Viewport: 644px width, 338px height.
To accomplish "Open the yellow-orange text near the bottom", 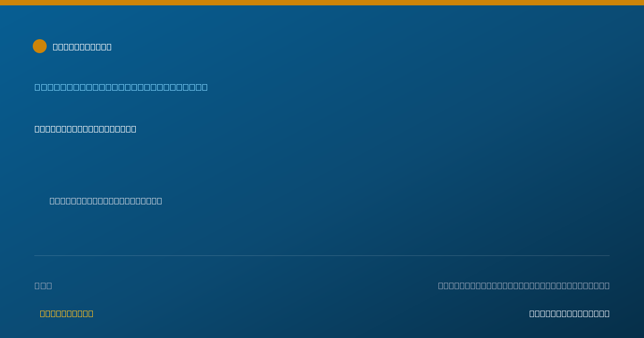I will 67,313.
